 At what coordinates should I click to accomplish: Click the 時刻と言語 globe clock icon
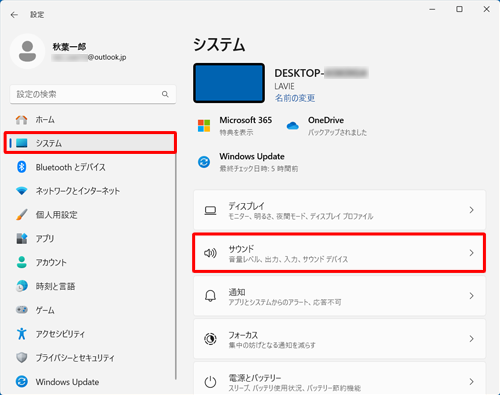22,286
